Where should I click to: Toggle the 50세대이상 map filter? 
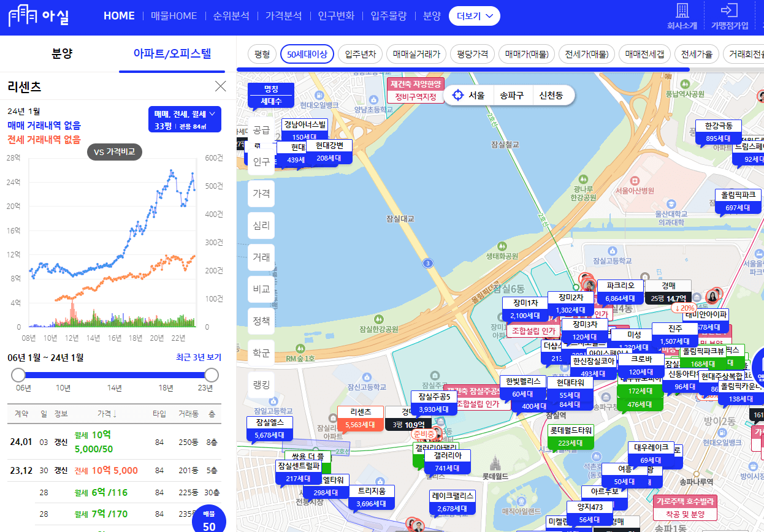click(307, 54)
